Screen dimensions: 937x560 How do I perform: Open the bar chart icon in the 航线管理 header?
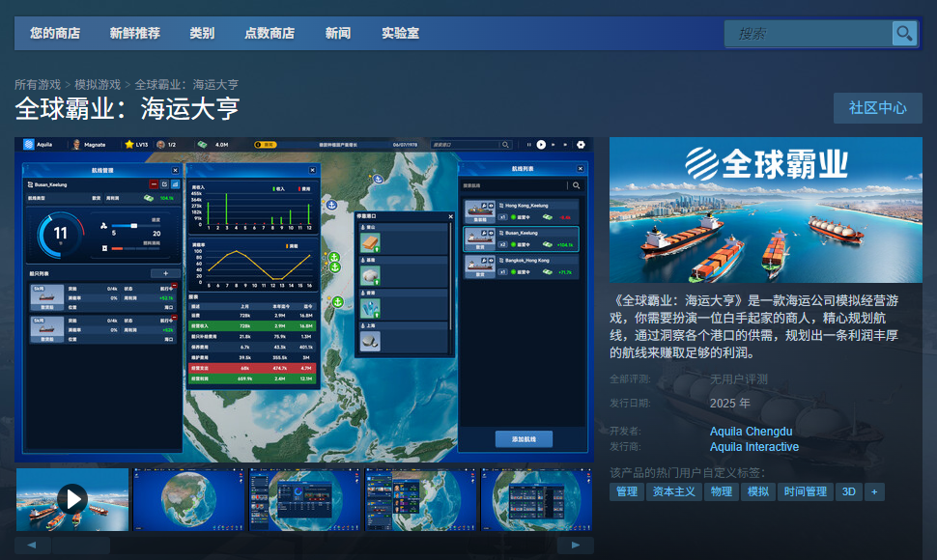(x=174, y=183)
